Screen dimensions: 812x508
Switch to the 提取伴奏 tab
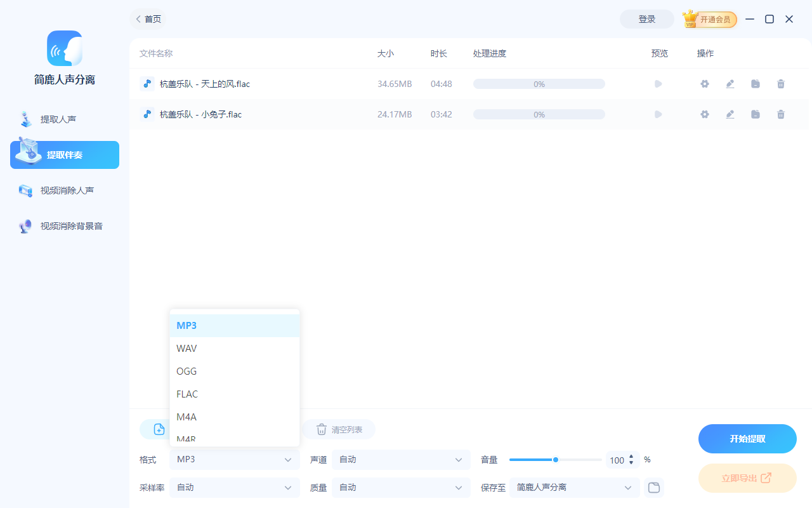64,154
